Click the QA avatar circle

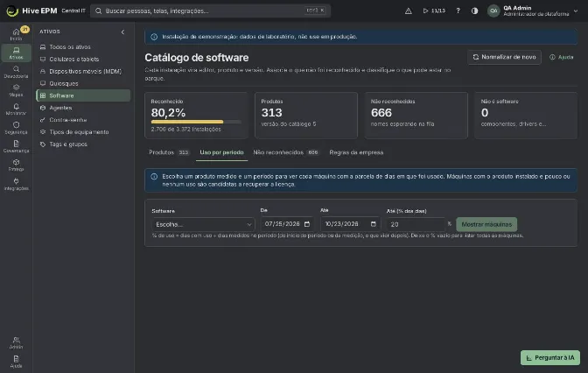point(493,11)
